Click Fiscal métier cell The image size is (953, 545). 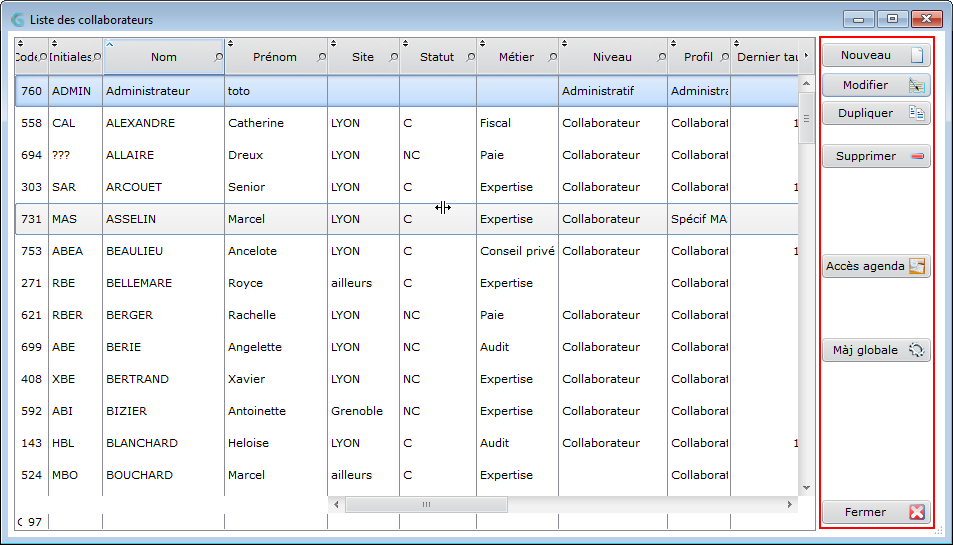[517, 123]
